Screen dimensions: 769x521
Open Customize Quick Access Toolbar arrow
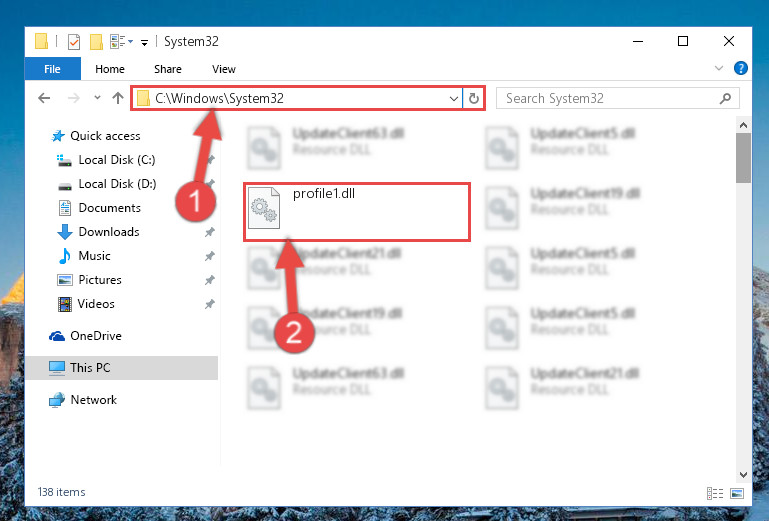click(x=144, y=43)
